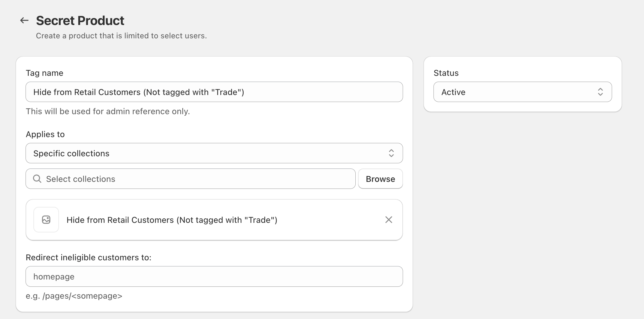Change the selection from Specific collections
The height and width of the screenshot is (319, 644).
tap(214, 153)
